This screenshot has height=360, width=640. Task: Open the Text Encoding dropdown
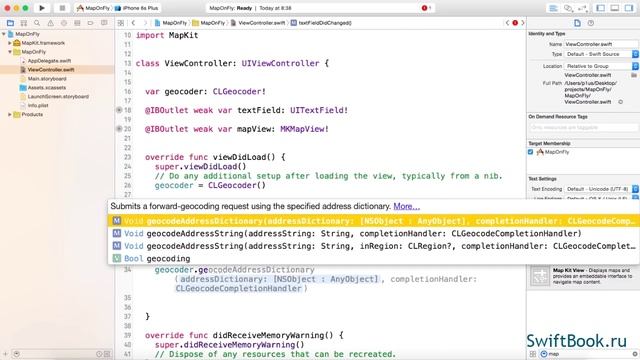click(601, 189)
